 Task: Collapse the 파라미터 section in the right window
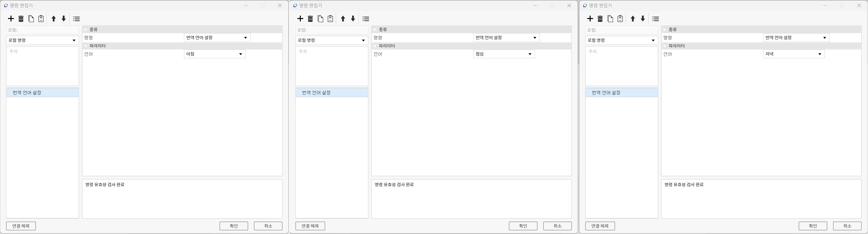point(665,46)
